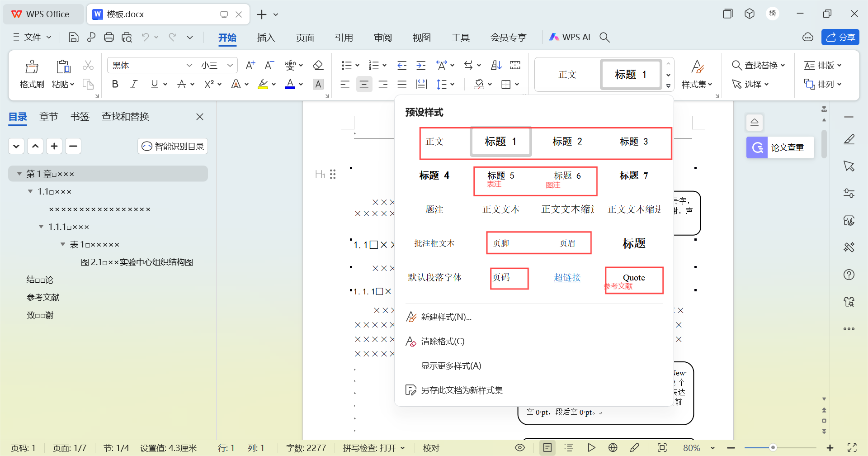Click the Undo arrow icon
This screenshot has width=868, height=456.
pyautogui.click(x=145, y=38)
